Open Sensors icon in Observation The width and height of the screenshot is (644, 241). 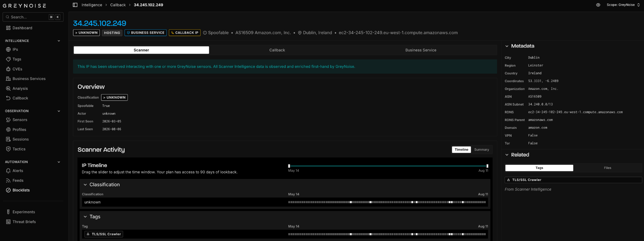[x=8, y=120]
